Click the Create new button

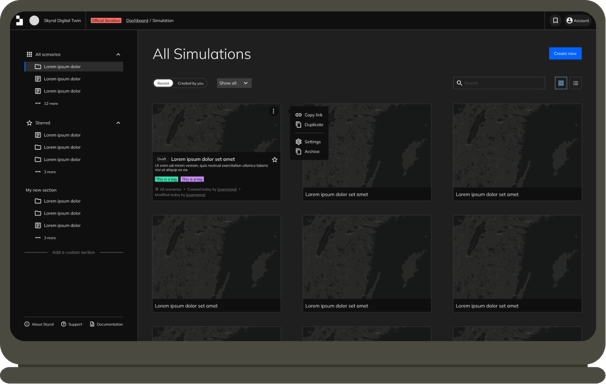(x=565, y=53)
